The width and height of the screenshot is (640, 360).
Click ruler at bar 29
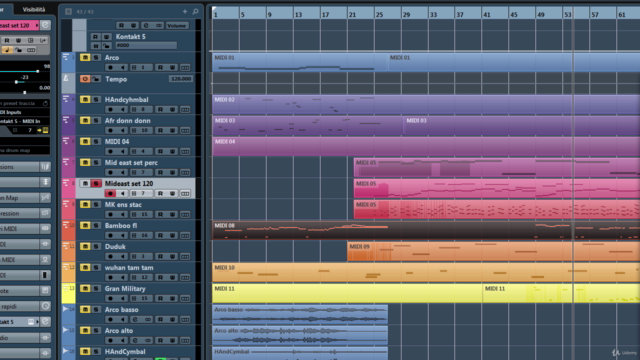(406, 14)
